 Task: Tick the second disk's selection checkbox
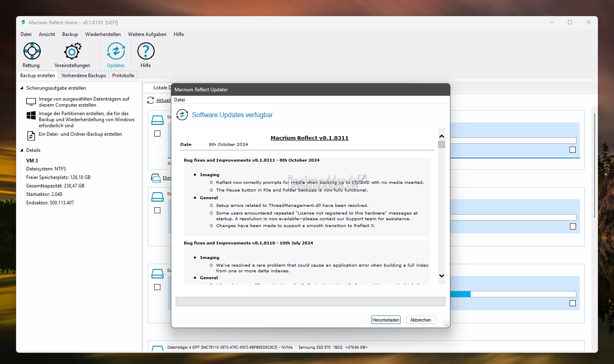158,210
